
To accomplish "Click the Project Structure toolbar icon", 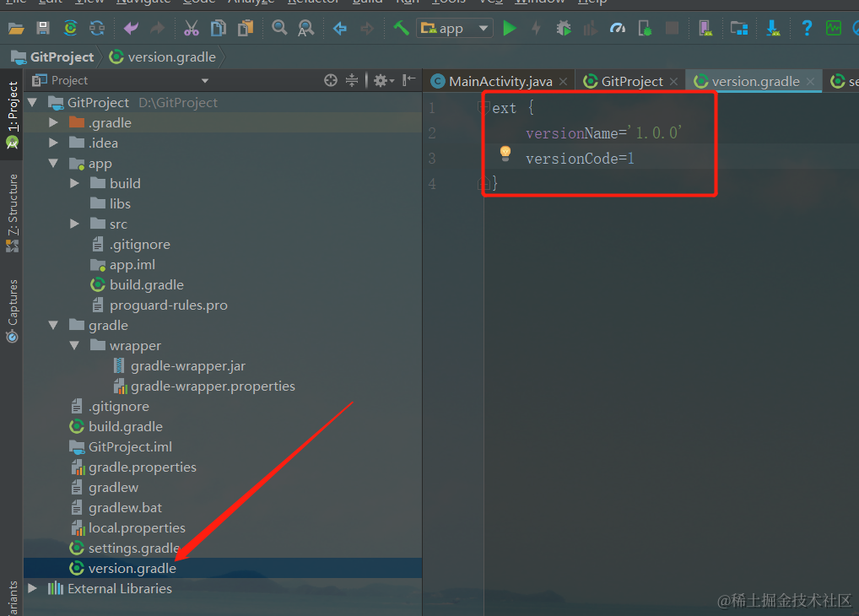I will pyautogui.click(x=739, y=28).
